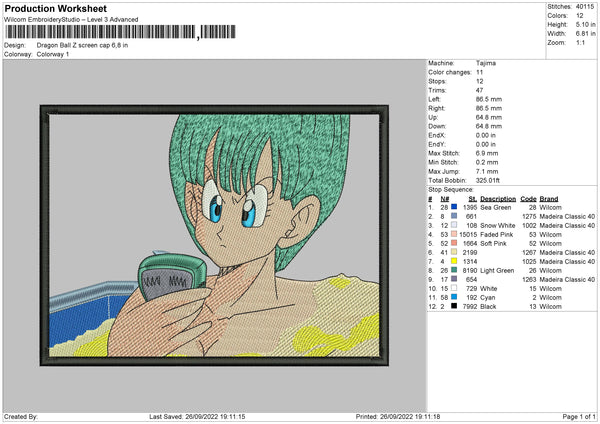Click the 'Colorway 1' value
Screen dimensions: 600x424
click(x=53, y=54)
